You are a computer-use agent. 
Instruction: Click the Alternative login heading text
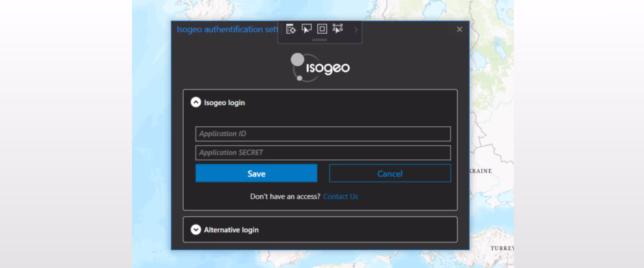click(231, 230)
